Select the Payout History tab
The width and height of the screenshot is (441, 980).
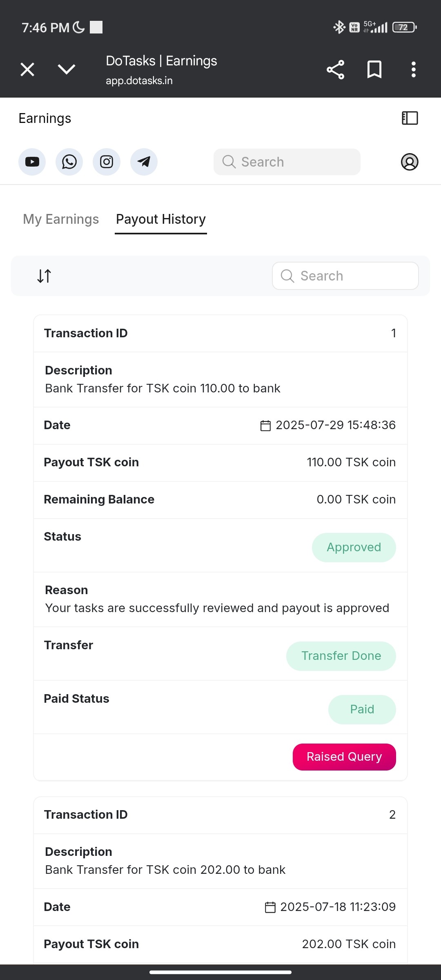pyautogui.click(x=161, y=219)
